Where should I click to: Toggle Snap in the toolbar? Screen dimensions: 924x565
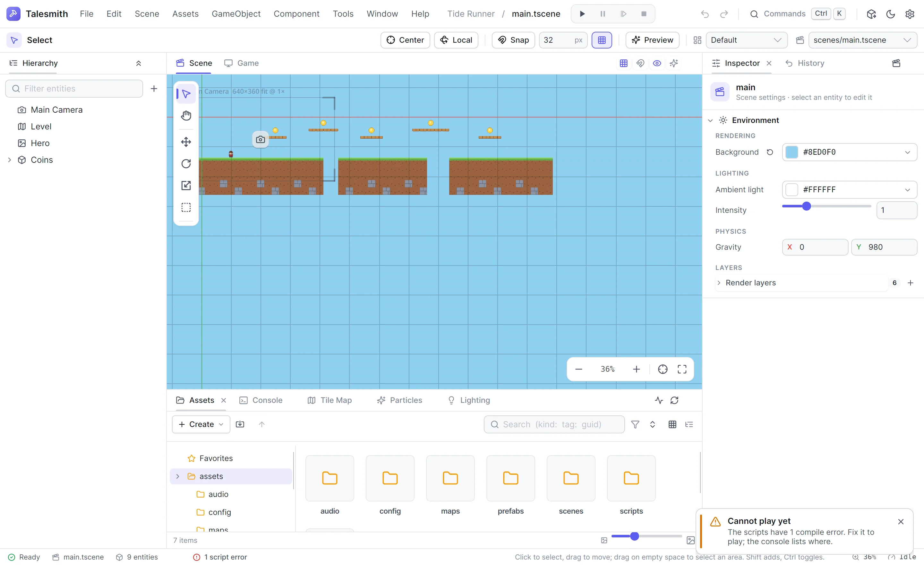point(513,40)
